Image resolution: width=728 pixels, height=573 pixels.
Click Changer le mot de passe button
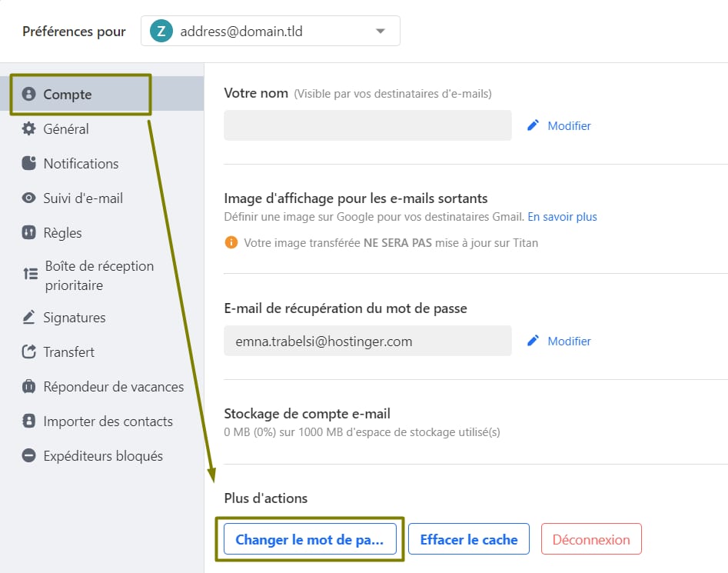click(309, 539)
